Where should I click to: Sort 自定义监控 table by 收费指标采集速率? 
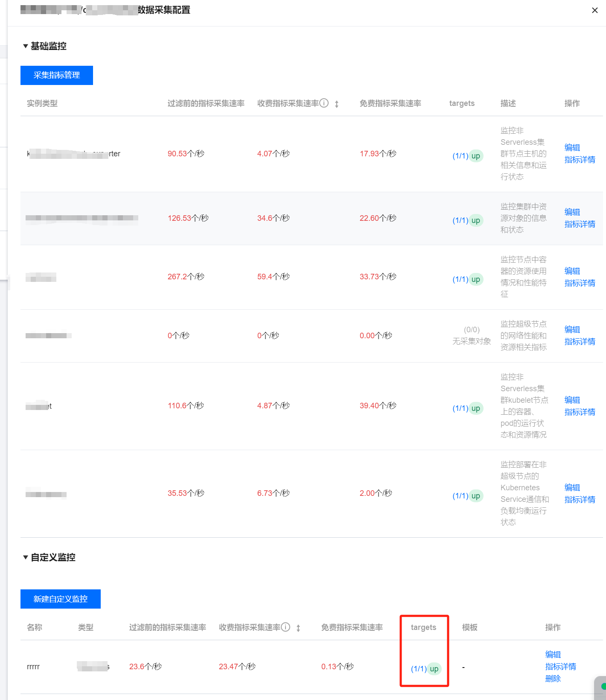298,628
